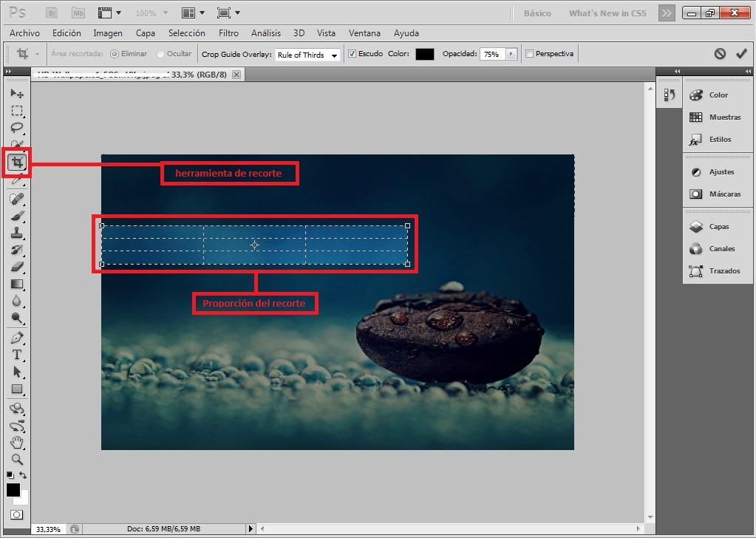Screen dimensions: 756x538
Task: Commit the crop with checkmark icon
Action: pyautogui.click(x=741, y=54)
